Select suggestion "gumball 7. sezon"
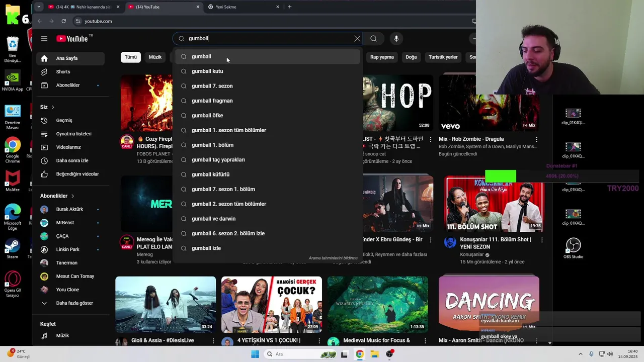644x362 pixels. pyautogui.click(x=267, y=86)
